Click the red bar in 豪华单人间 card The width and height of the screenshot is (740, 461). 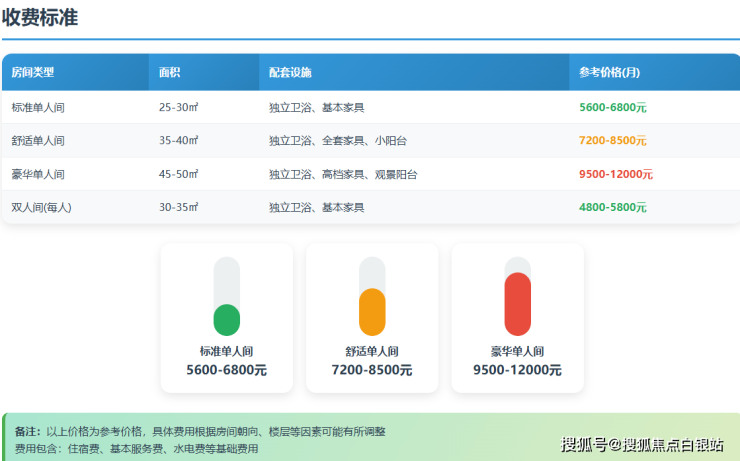click(517, 304)
